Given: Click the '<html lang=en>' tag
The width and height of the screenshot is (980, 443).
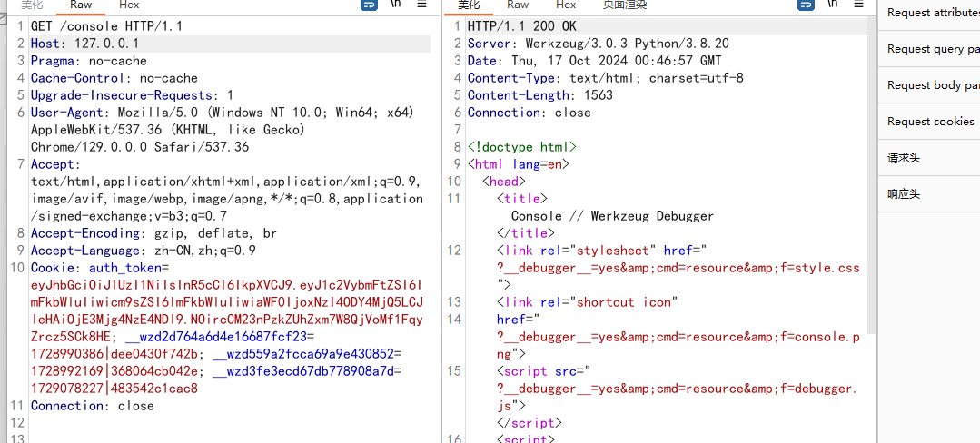Looking at the screenshot, I should tap(518, 164).
